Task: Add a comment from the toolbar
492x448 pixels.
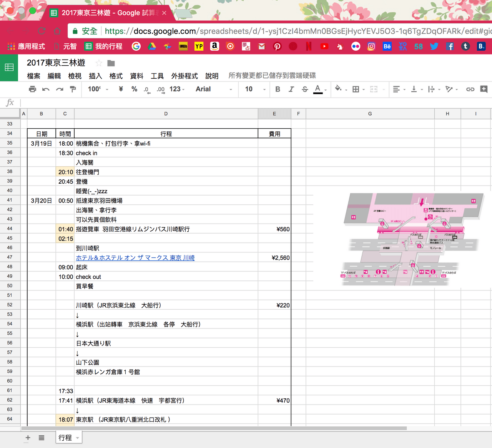Action: [484, 89]
